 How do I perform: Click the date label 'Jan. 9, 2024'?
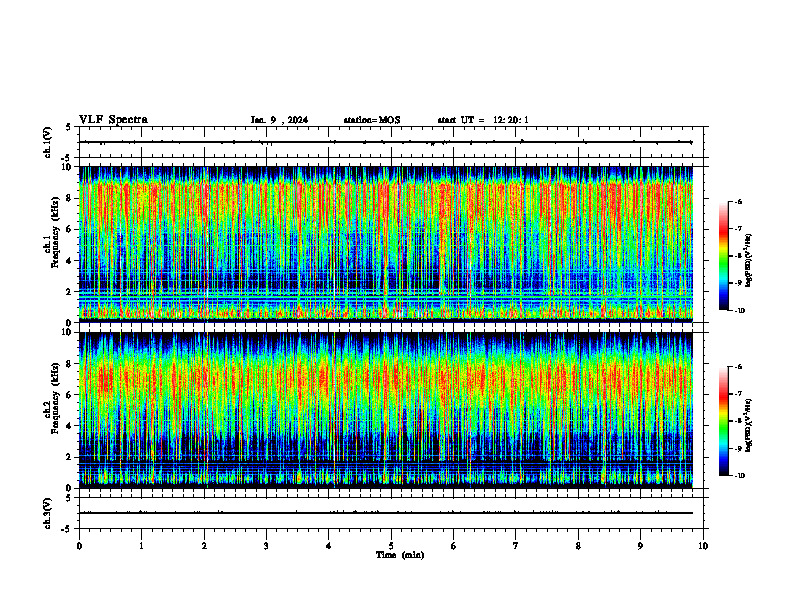click(x=279, y=120)
